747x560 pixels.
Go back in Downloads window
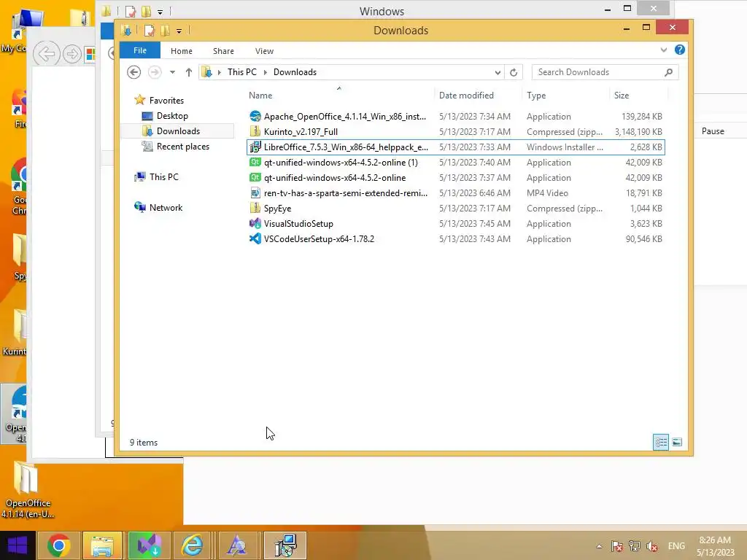tap(134, 72)
